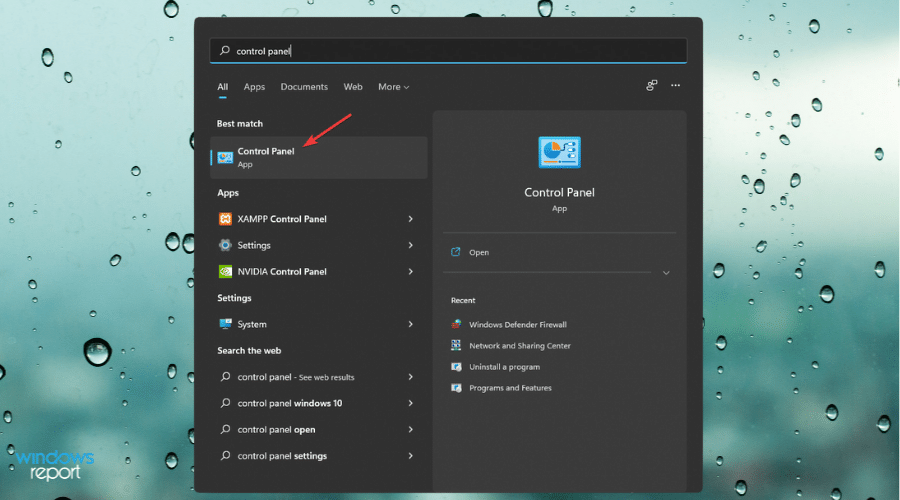
Task: Click the Control Panel title in preview pane
Action: pos(560,192)
